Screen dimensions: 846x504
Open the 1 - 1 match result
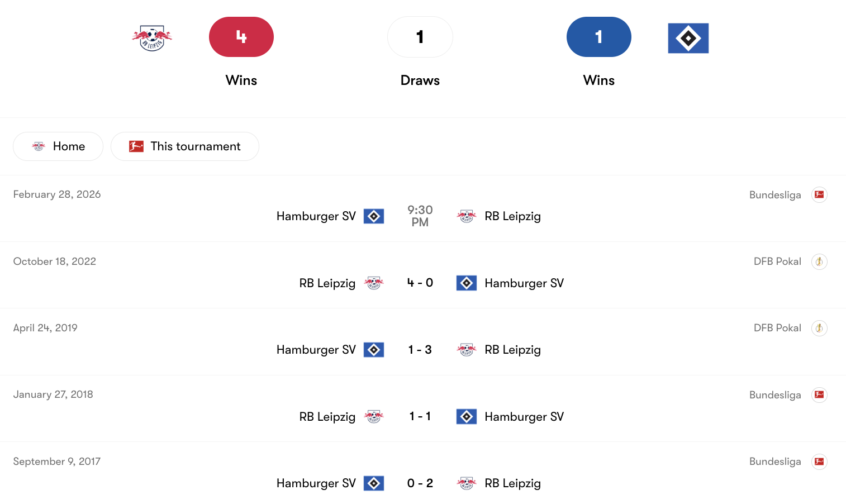(x=420, y=416)
